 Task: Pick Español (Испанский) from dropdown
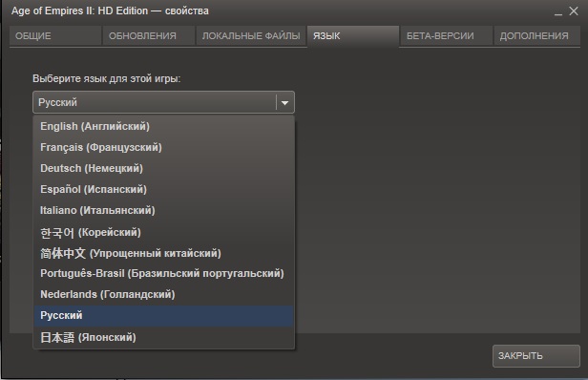(x=163, y=189)
